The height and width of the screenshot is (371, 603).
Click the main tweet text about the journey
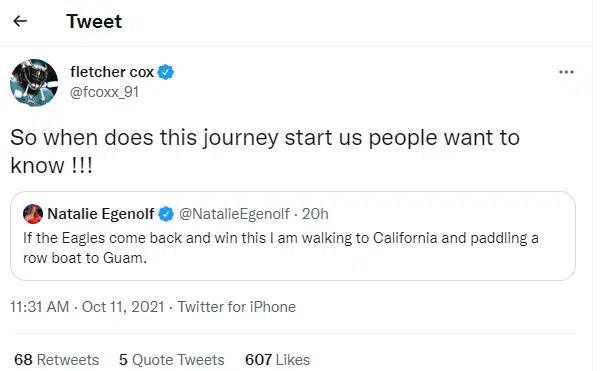pos(265,151)
